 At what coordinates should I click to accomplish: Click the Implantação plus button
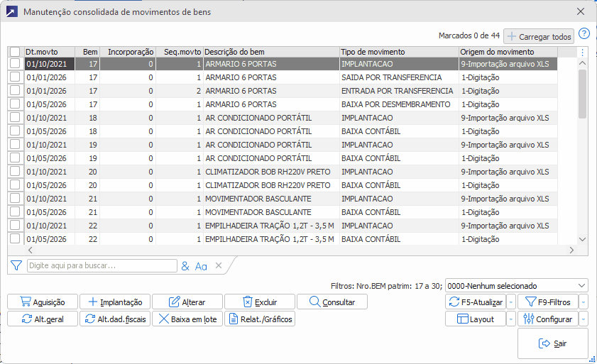click(x=115, y=302)
